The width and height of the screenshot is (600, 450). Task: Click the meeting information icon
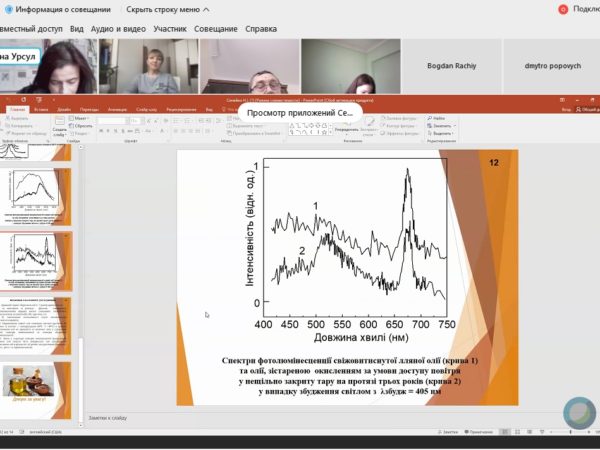9,9
